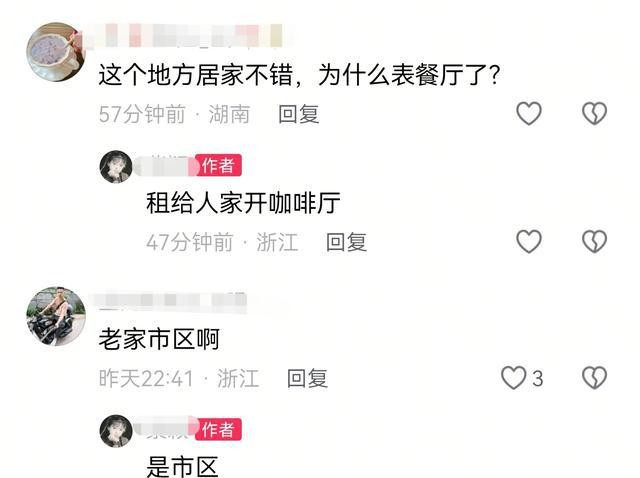The width and height of the screenshot is (640, 478).
Task: Reply to the 昨天22:41 Zhejiang comment
Action: 307,378
